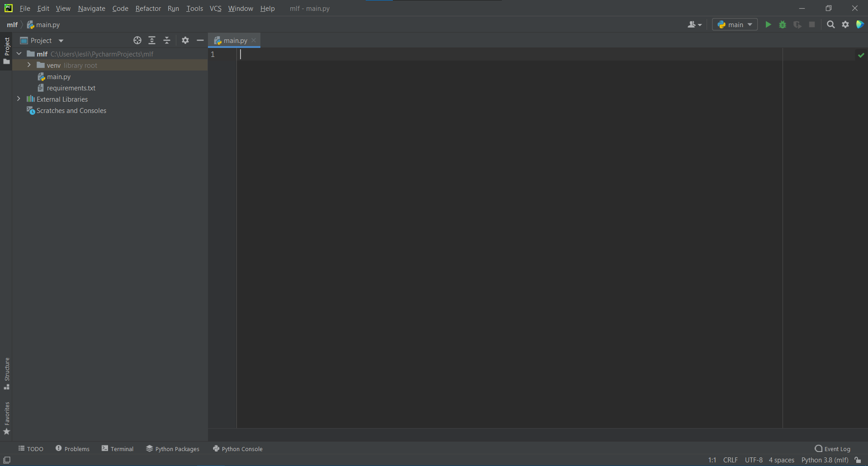This screenshot has width=868, height=466.
Task: Collapse the mlf project root
Action: (19, 54)
